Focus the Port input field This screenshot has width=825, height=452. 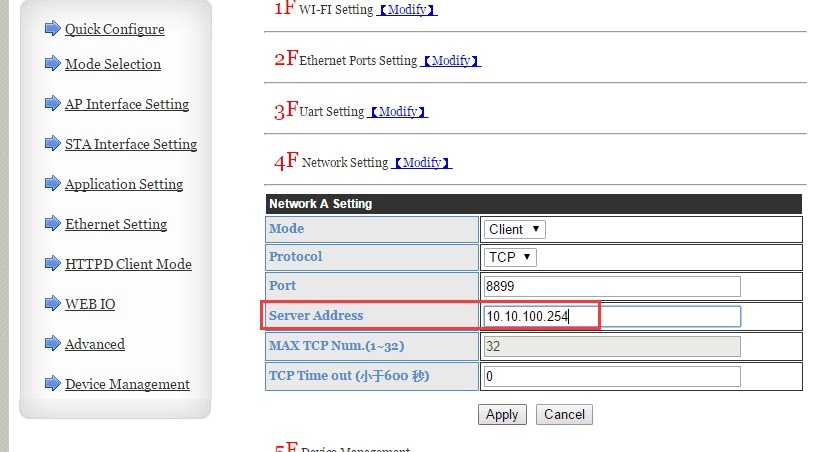click(x=612, y=286)
